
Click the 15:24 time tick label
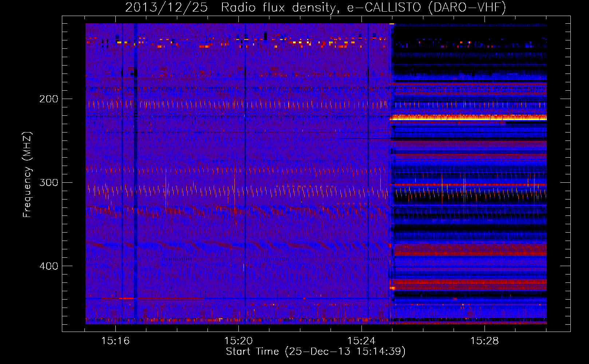pyautogui.click(x=361, y=341)
